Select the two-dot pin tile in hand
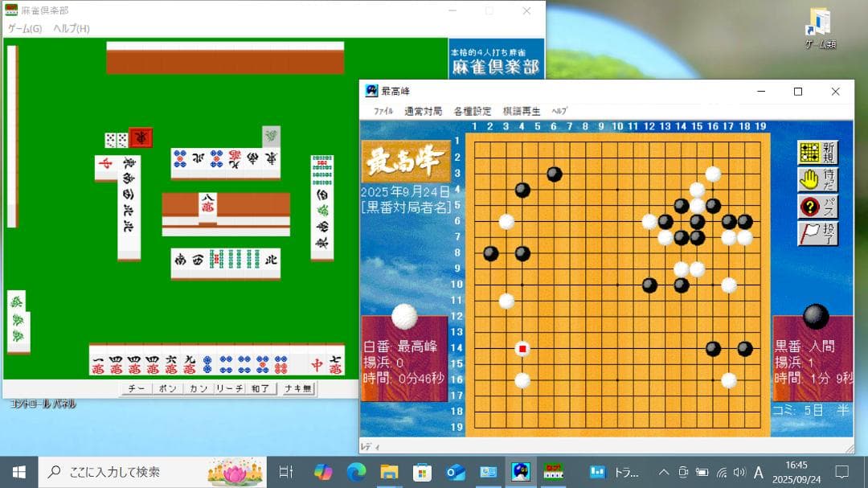The height and width of the screenshot is (488, 868). [207, 360]
